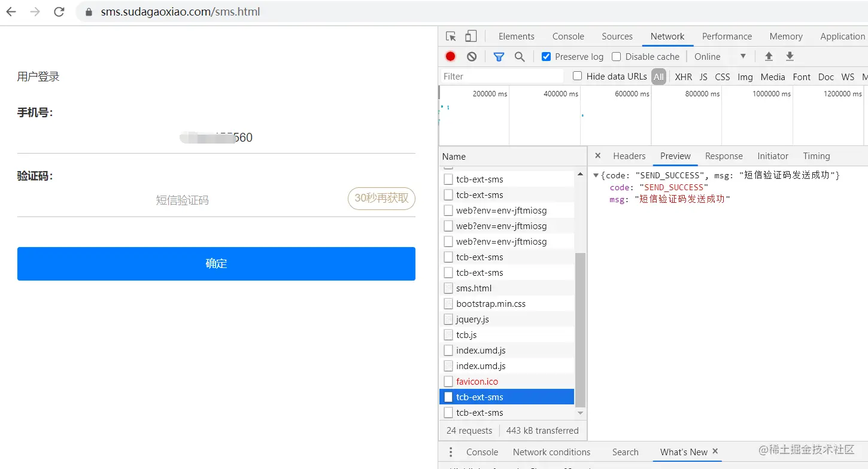Open the Search drawer tab
The width and height of the screenshot is (868, 469).
pyautogui.click(x=625, y=452)
